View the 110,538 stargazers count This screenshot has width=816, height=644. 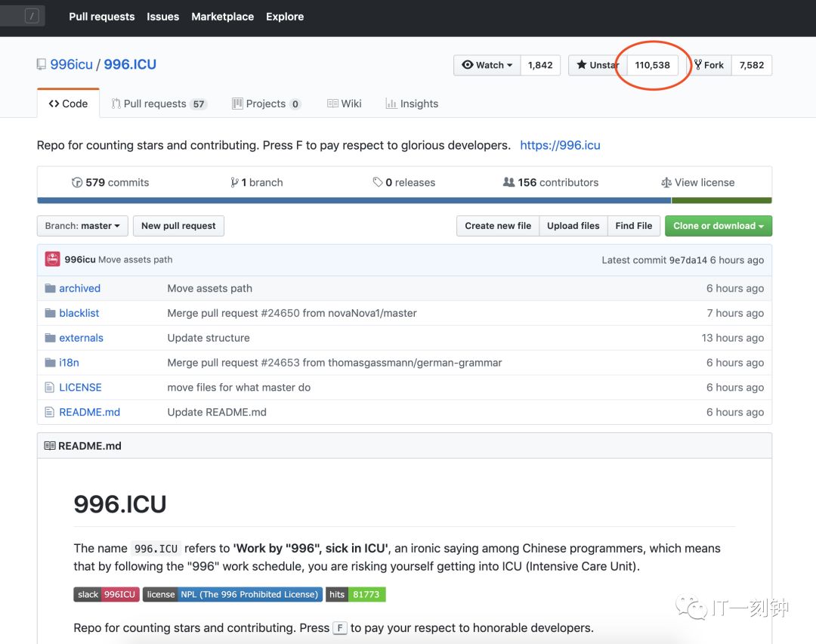click(653, 65)
